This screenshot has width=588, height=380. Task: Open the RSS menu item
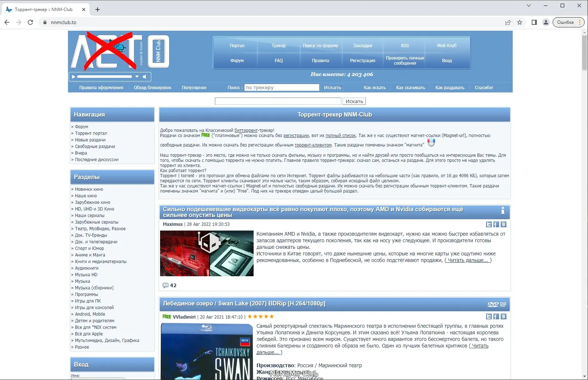click(405, 46)
